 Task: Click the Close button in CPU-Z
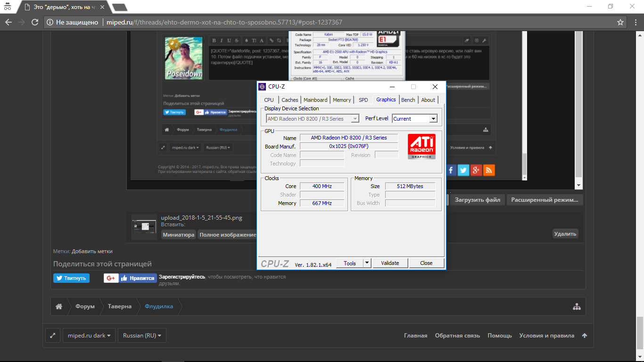click(426, 263)
